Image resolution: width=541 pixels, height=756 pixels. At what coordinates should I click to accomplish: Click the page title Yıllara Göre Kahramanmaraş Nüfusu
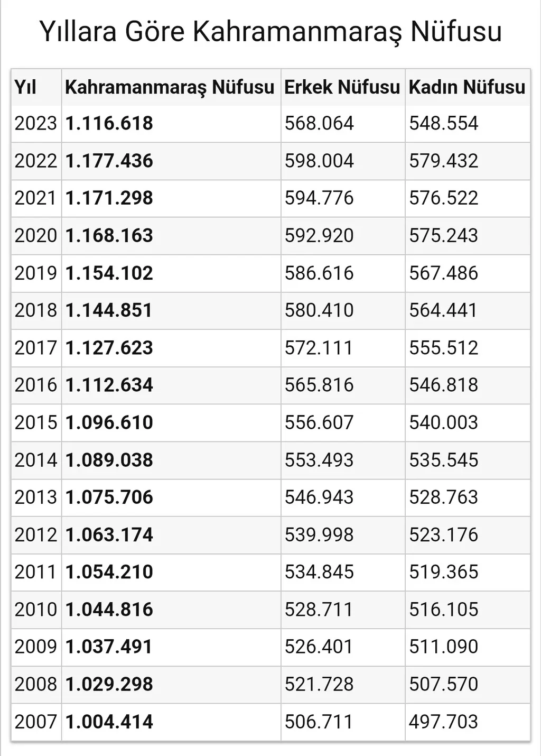(270, 31)
